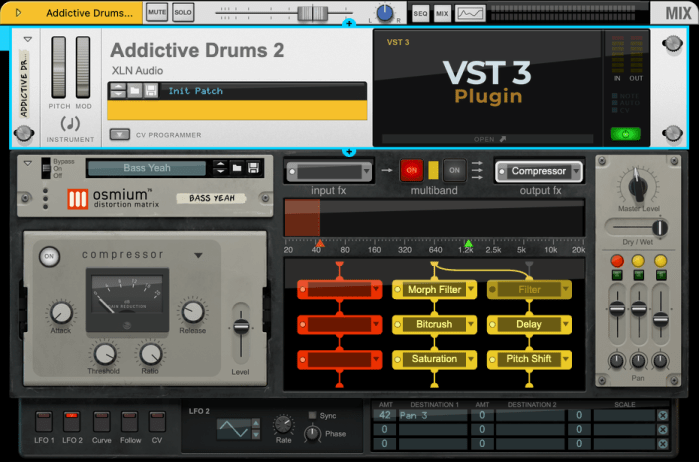Click the Dry / Wet slider
The image size is (699, 462).
pyautogui.click(x=636, y=227)
